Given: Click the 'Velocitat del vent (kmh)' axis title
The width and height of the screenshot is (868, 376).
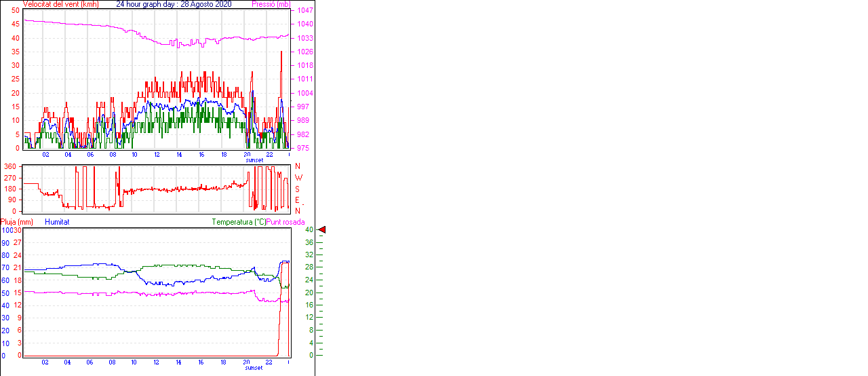Looking at the screenshot, I should pyautogui.click(x=60, y=4).
